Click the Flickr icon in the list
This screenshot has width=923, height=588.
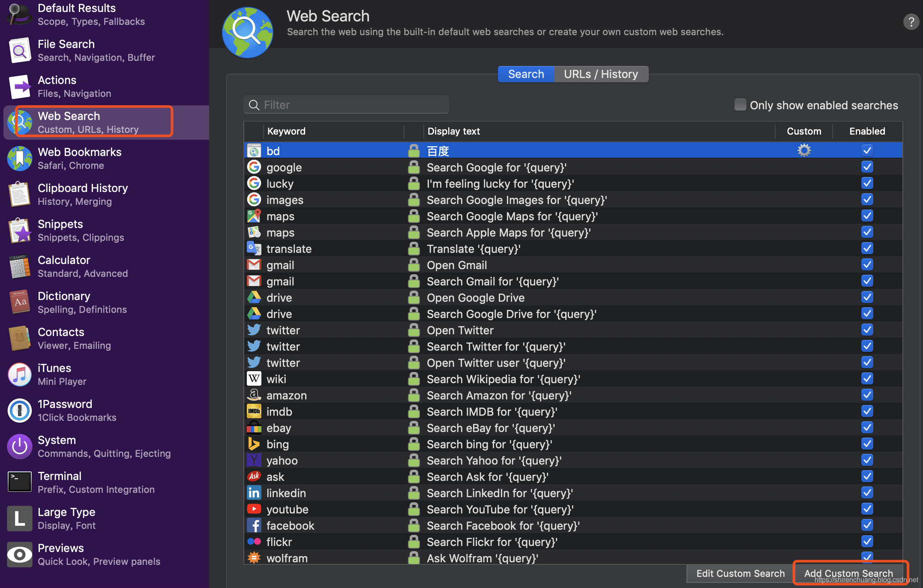tap(254, 542)
